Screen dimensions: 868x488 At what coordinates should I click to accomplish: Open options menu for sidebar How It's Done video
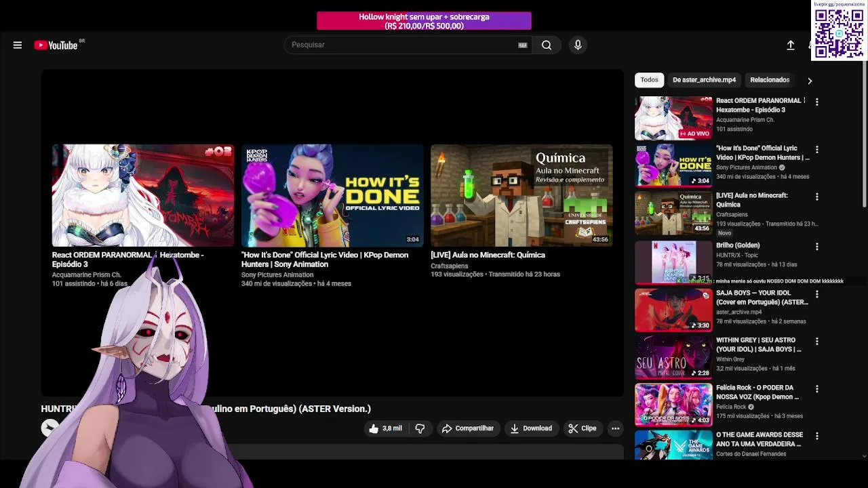[817, 149]
